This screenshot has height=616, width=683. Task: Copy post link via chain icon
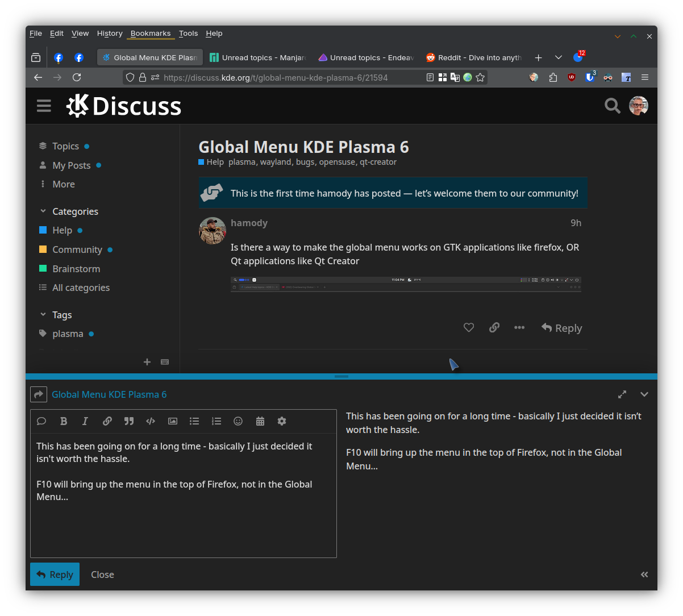[x=494, y=328]
